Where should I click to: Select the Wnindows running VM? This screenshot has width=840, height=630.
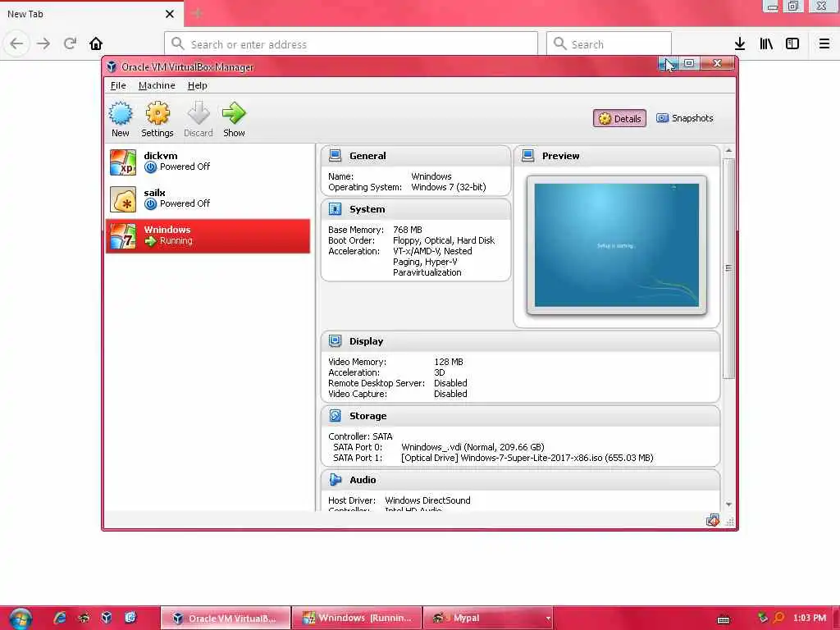208,235
